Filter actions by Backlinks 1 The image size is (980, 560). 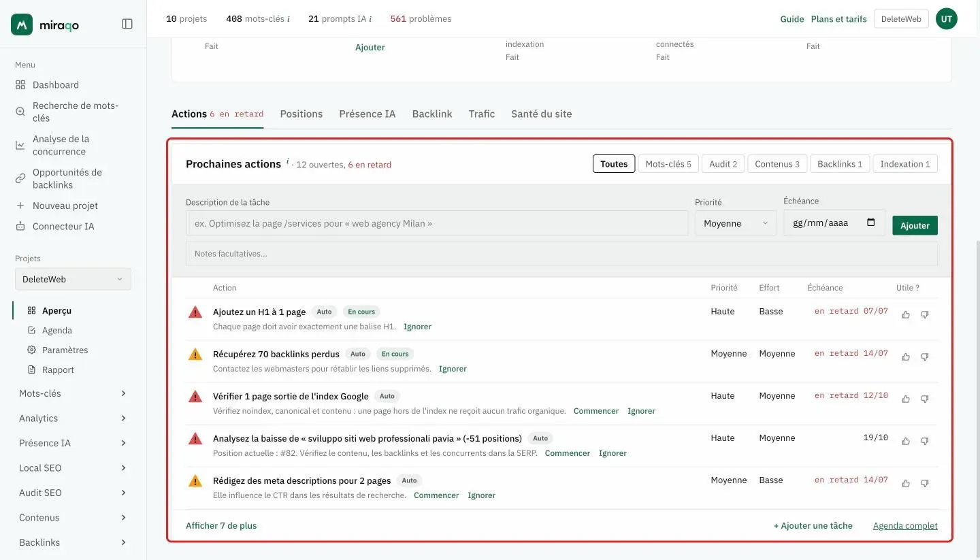coord(840,164)
